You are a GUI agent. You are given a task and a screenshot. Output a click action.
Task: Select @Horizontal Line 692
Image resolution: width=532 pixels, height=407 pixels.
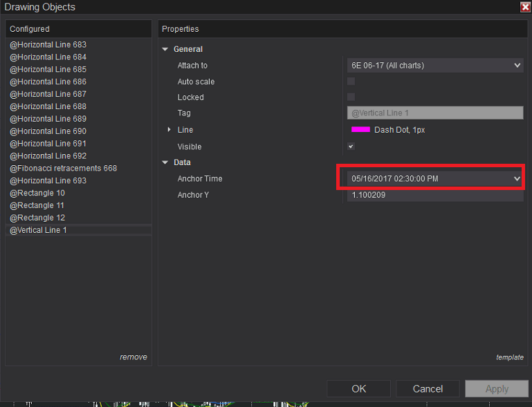coord(78,156)
